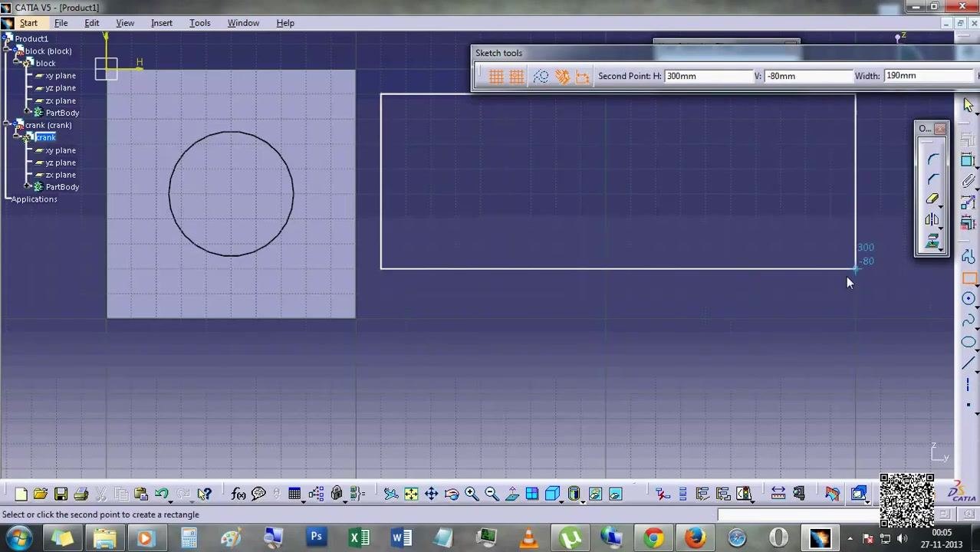The height and width of the screenshot is (552, 980).
Task: Close the Operation floating toolbar
Action: coord(941,129)
